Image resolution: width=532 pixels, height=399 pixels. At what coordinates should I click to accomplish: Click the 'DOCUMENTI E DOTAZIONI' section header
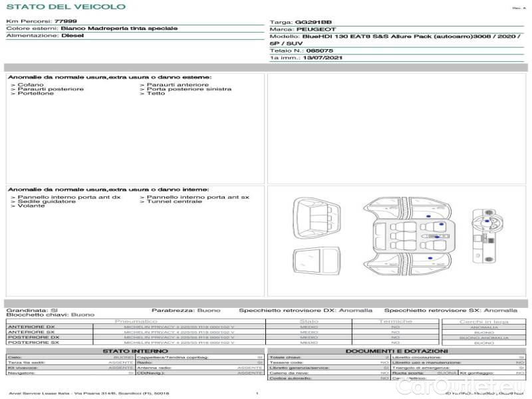[396, 351]
